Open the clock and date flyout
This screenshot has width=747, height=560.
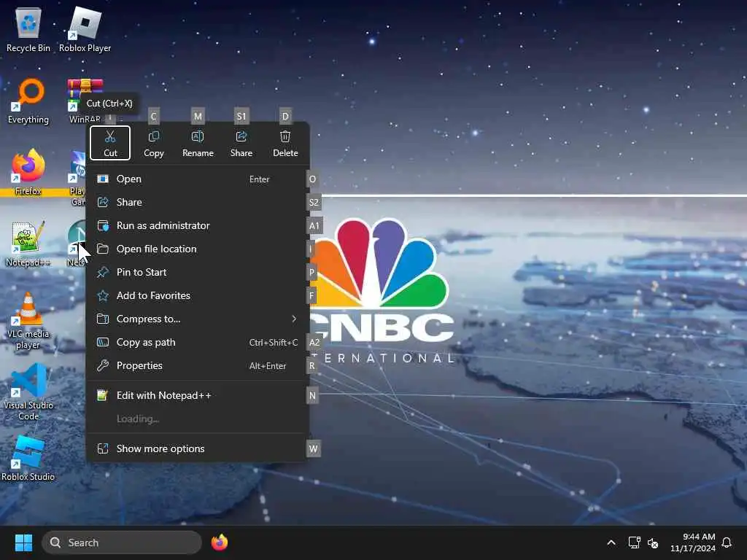click(693, 542)
